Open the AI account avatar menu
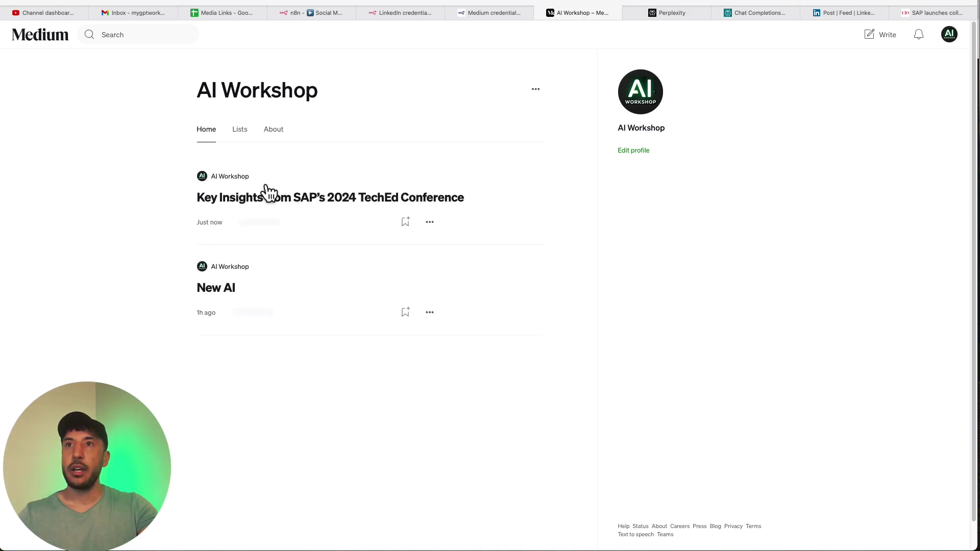The height and width of the screenshot is (551, 980). pos(949,35)
